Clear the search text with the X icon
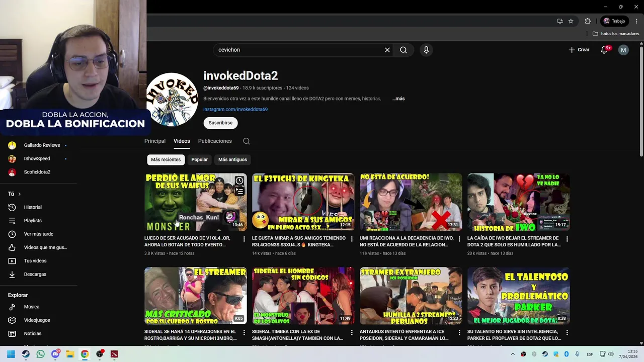Image resolution: width=644 pixels, height=362 pixels. pos(387,50)
